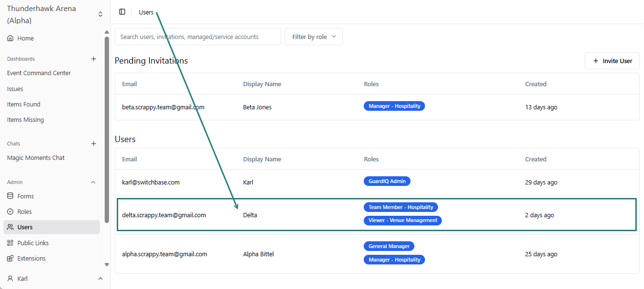Collapse the Admin section chevron
This screenshot has height=289, width=644.
point(94,182)
